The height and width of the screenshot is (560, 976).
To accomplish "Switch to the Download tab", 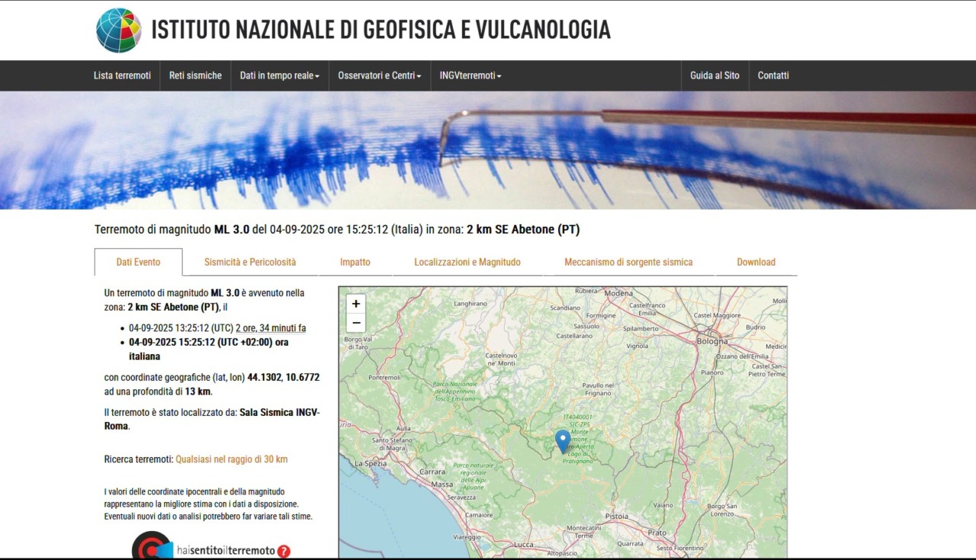I will point(756,262).
